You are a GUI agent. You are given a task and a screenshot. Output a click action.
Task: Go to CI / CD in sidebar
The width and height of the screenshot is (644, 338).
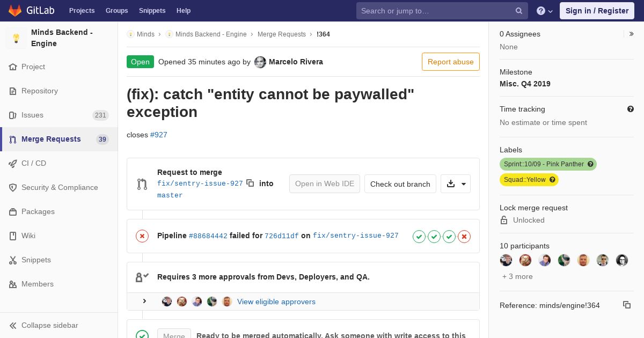click(58, 163)
